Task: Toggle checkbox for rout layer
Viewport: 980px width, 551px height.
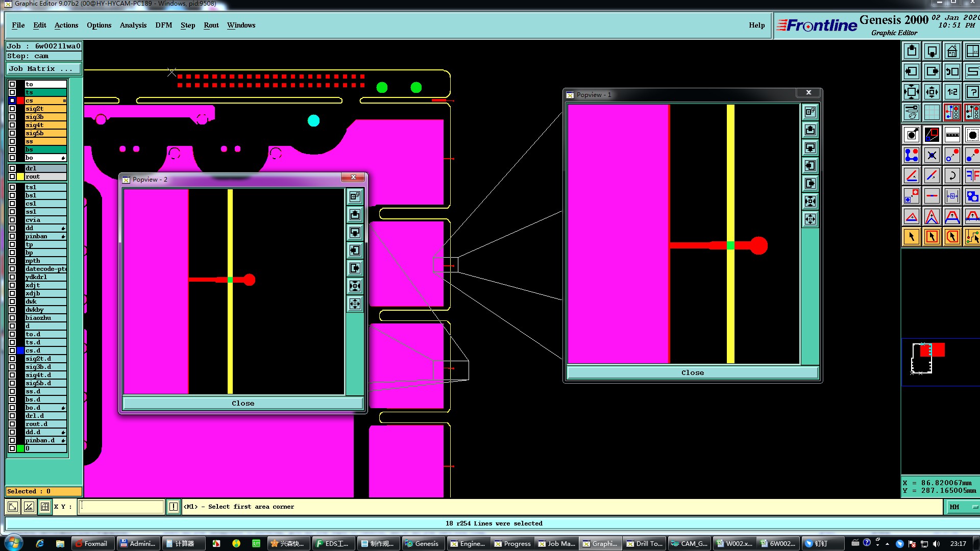Action: pyautogui.click(x=12, y=177)
